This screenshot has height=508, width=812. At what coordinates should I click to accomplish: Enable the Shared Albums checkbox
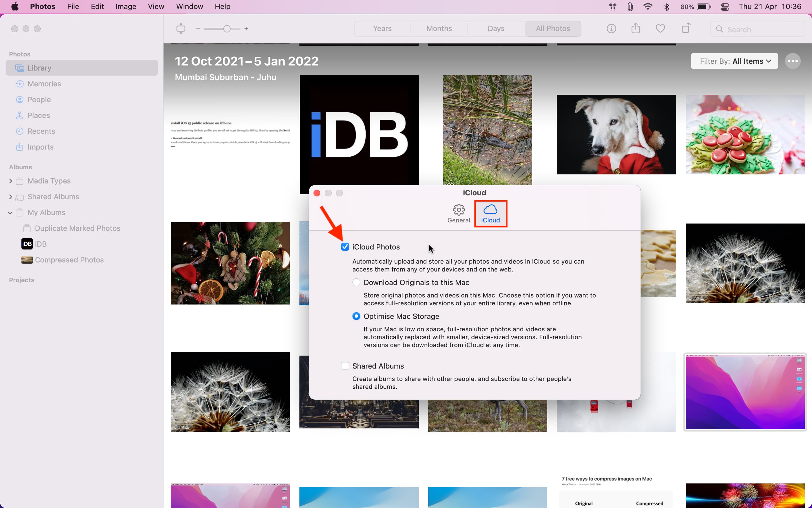point(345,366)
